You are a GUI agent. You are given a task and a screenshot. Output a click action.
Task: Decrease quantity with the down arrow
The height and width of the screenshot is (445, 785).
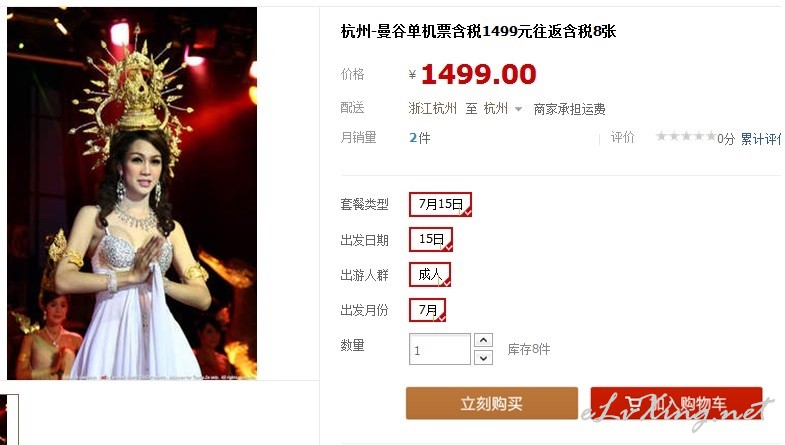tap(483, 358)
